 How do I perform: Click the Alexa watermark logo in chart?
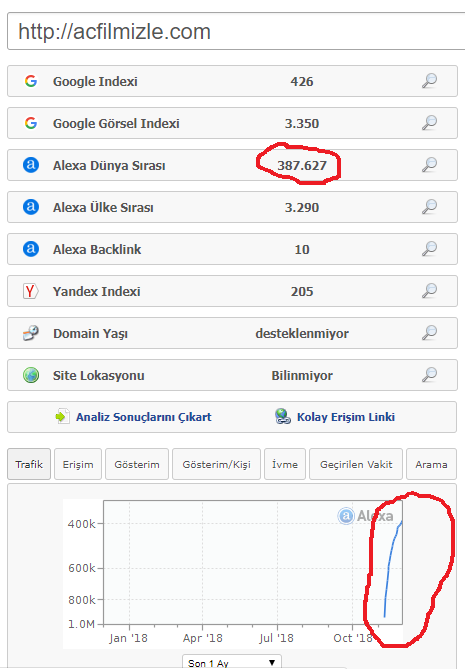click(365, 516)
